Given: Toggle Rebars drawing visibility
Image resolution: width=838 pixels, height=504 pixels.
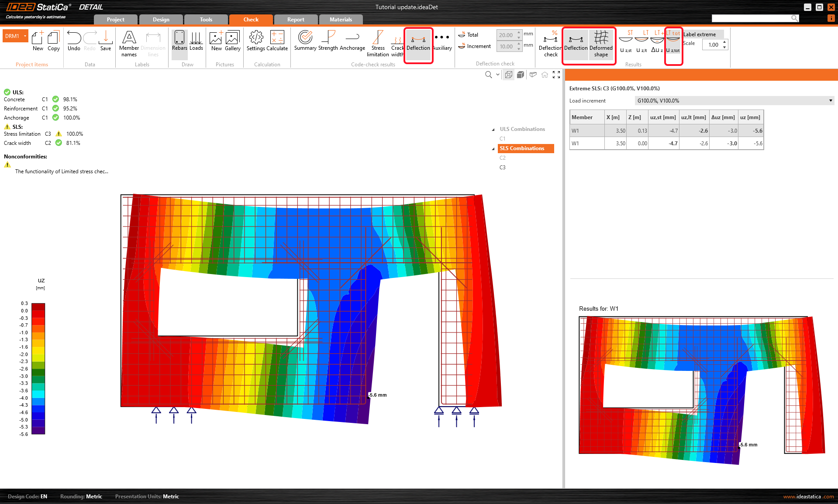Looking at the screenshot, I should tap(179, 41).
